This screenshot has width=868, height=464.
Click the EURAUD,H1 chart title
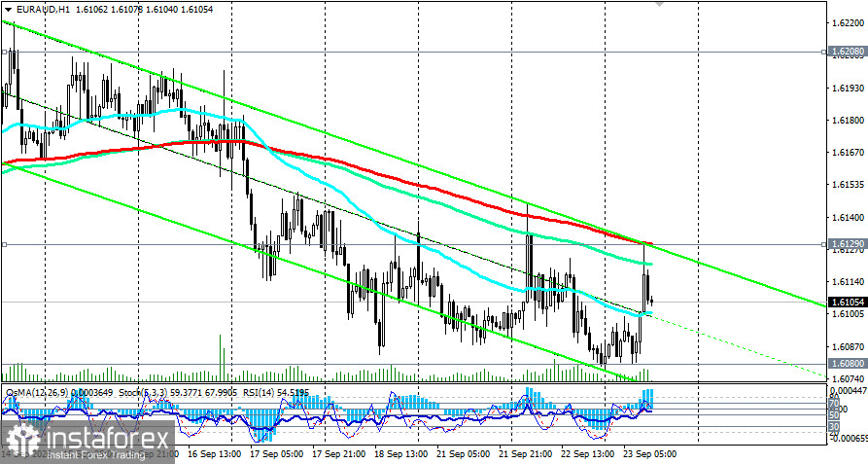coord(43,10)
